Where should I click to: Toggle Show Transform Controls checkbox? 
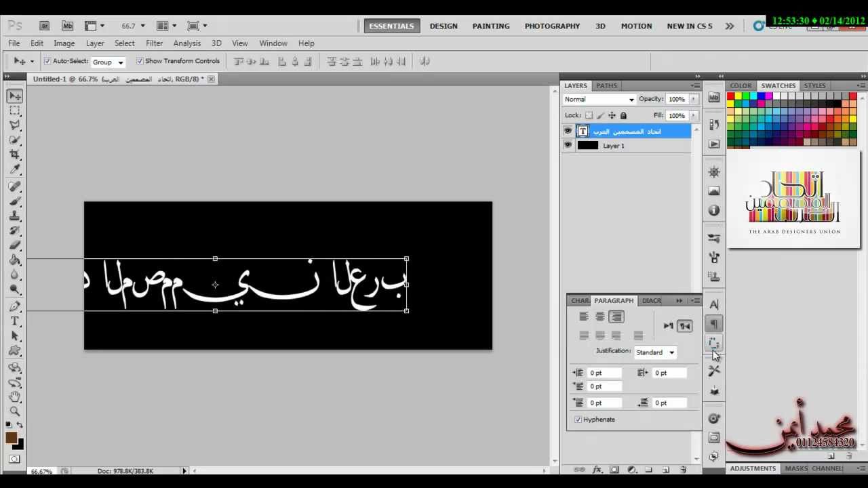point(140,61)
